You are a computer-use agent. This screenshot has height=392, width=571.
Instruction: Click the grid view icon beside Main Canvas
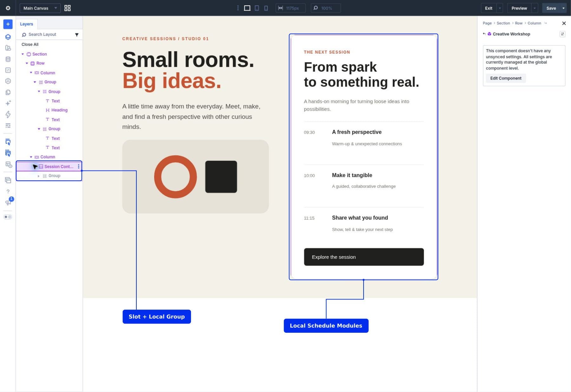tap(68, 8)
